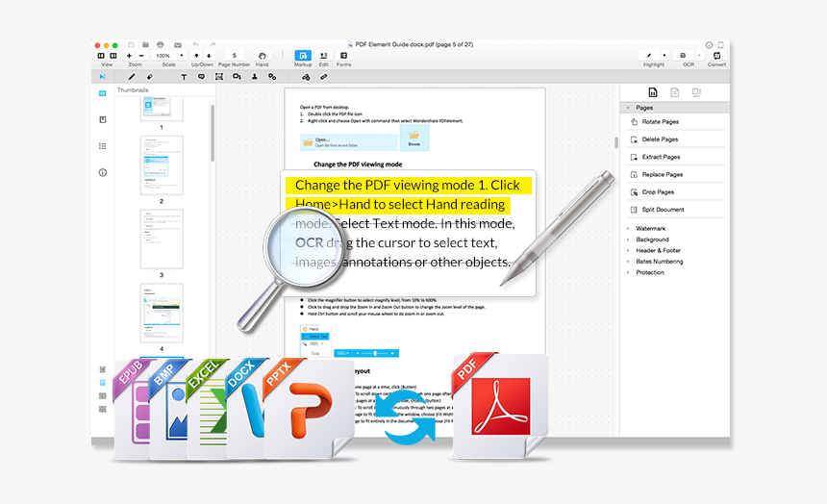Open the Edit mode button

click(x=323, y=56)
